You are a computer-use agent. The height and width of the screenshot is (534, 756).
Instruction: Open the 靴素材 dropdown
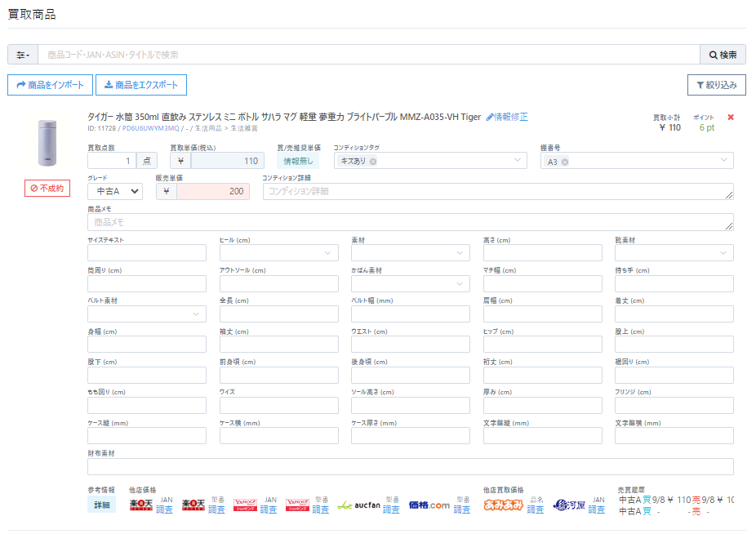(674, 253)
